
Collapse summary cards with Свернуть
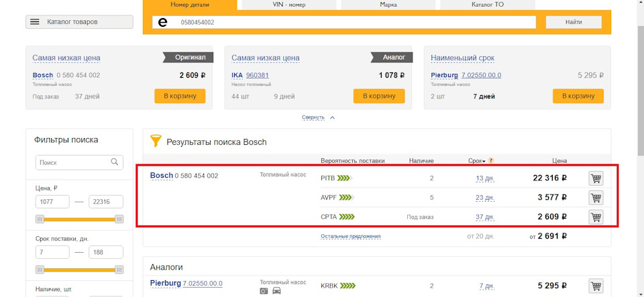[318, 117]
